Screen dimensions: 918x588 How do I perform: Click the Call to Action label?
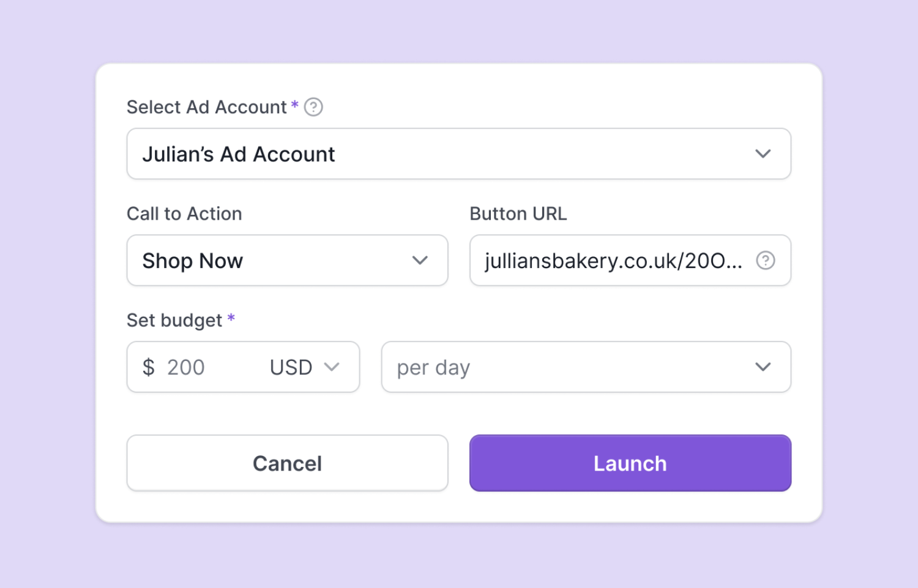(184, 214)
